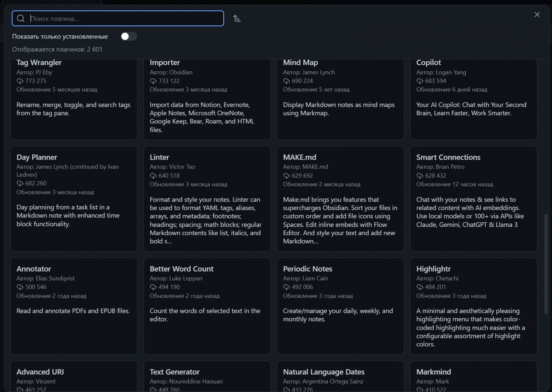This screenshot has width=552, height=392.
Task: Select the MAKE.md plugin title
Action: (300, 157)
